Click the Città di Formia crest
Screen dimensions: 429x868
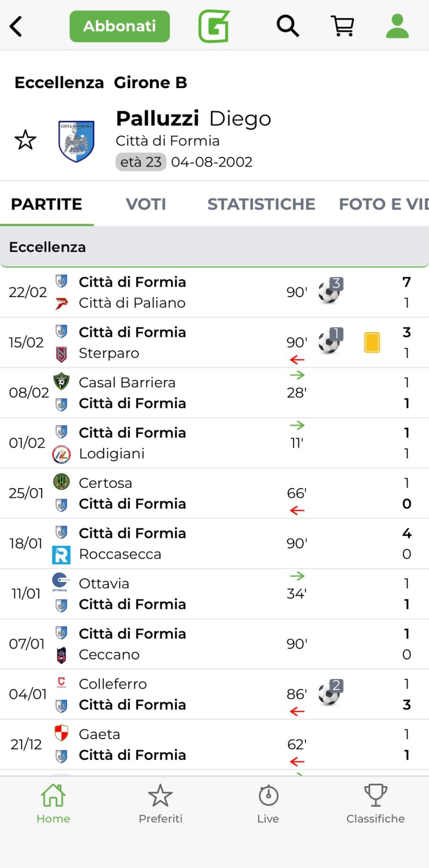point(76,141)
